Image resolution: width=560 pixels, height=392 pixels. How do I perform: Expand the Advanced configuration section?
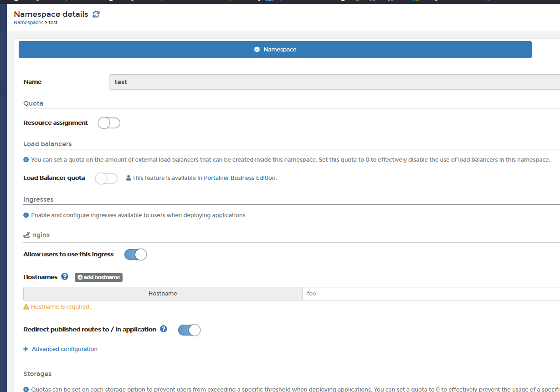click(60, 349)
